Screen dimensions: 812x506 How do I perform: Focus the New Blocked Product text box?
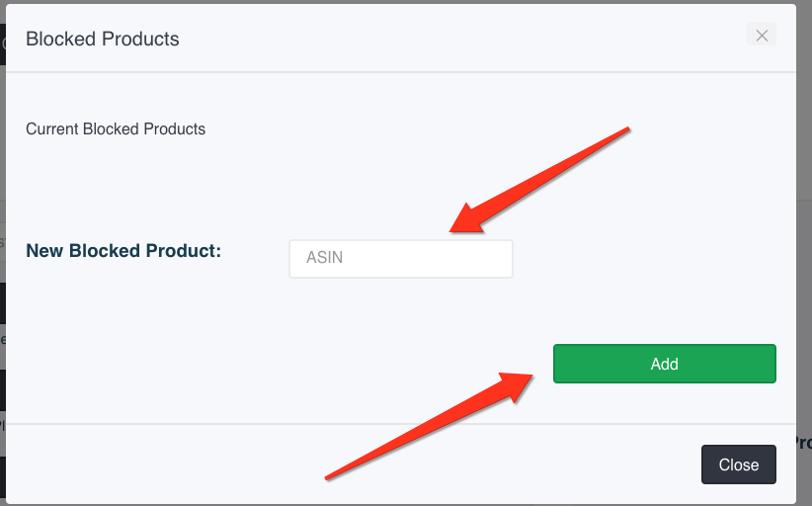(401, 259)
